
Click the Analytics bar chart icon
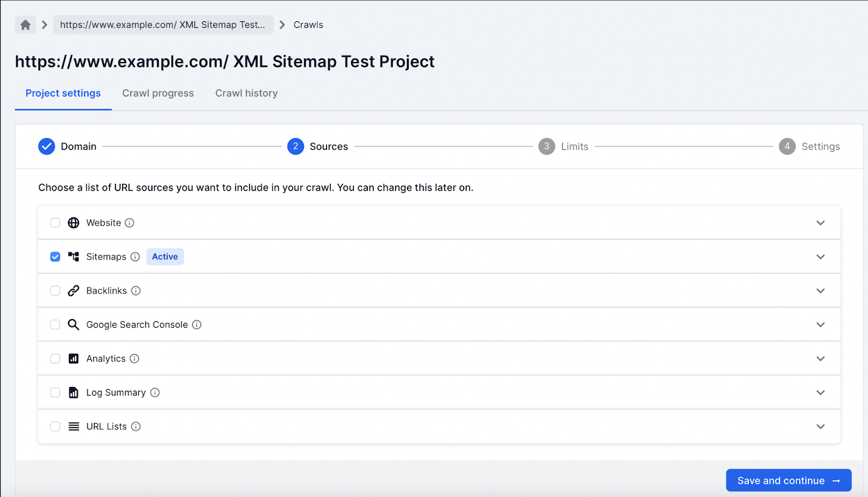[x=73, y=358]
